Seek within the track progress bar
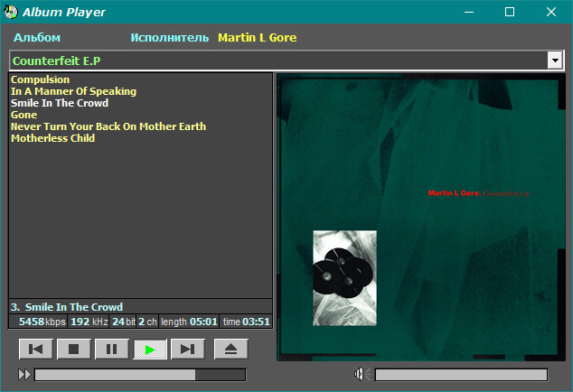The width and height of the screenshot is (573, 392). click(x=140, y=375)
